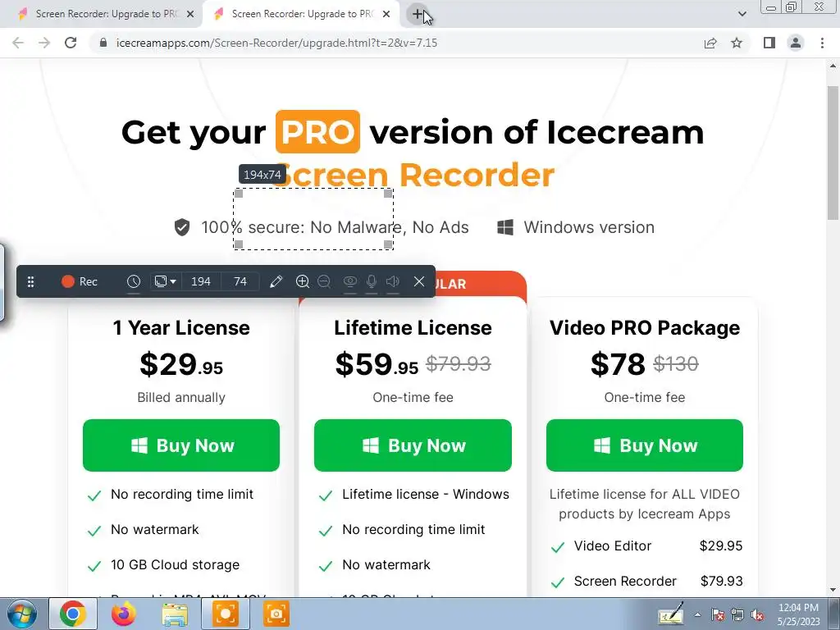Toggle system audio speaker icon
The height and width of the screenshot is (630, 840).
click(x=393, y=281)
